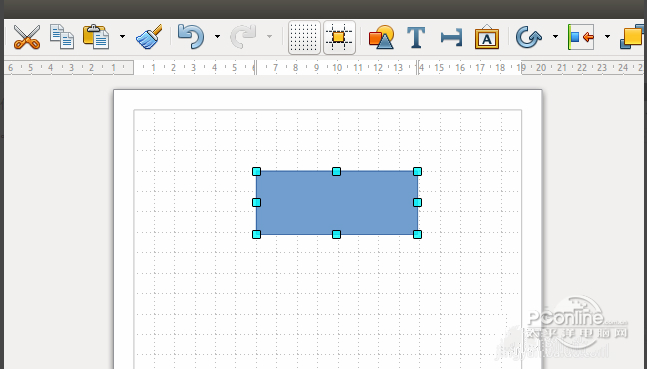The image size is (647, 369).
Task: Open the Rotate tool options dropdown
Action: pyautogui.click(x=555, y=37)
